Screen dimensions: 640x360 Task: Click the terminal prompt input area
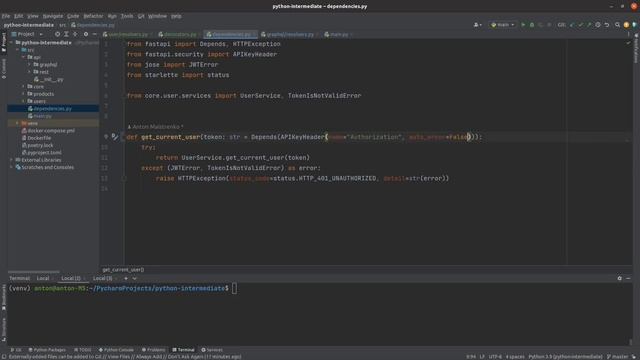(234, 289)
